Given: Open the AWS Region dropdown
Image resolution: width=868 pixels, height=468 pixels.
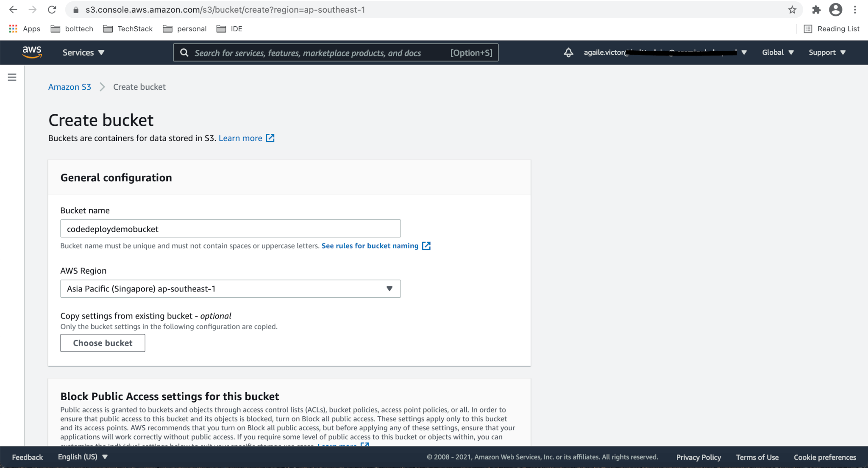Looking at the screenshot, I should coord(230,289).
